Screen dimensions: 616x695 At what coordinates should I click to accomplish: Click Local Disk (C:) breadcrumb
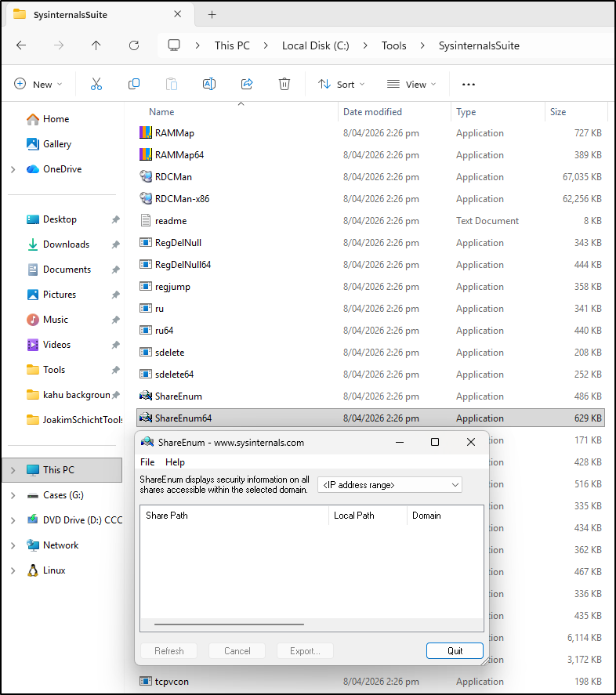315,45
